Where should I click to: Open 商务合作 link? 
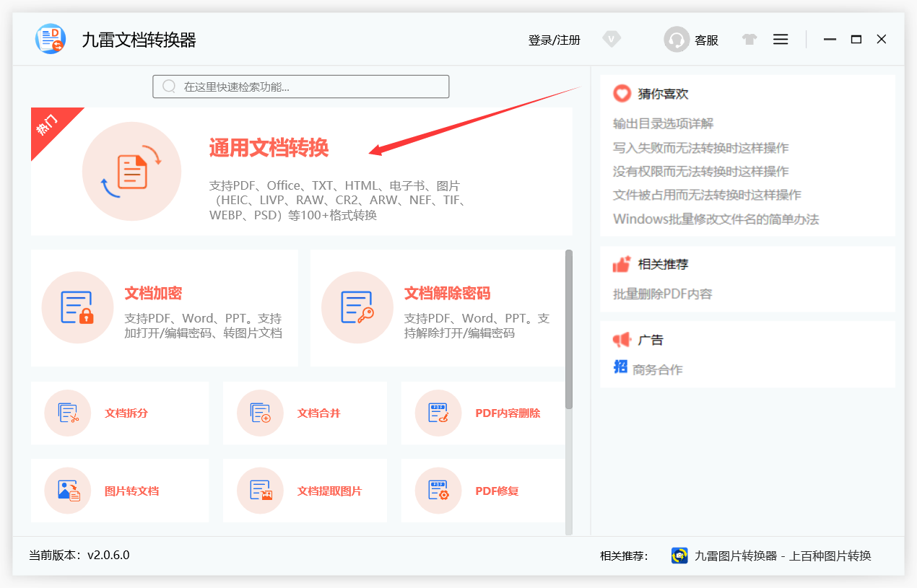pos(657,370)
